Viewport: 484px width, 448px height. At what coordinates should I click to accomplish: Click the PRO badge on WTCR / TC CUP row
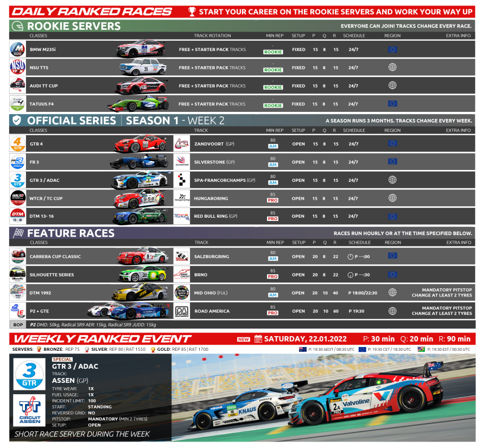tap(272, 201)
